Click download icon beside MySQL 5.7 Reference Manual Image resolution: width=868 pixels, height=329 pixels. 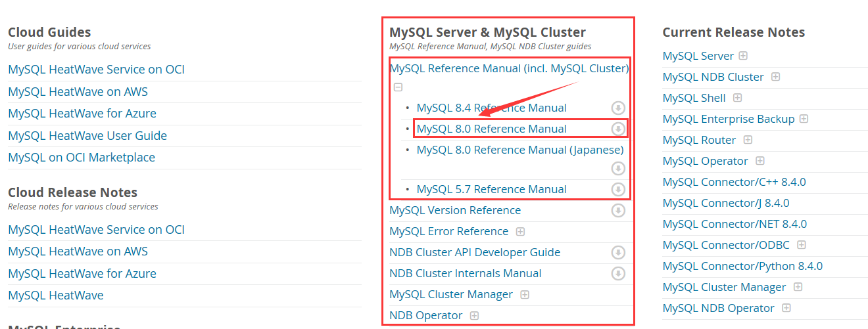[618, 189]
